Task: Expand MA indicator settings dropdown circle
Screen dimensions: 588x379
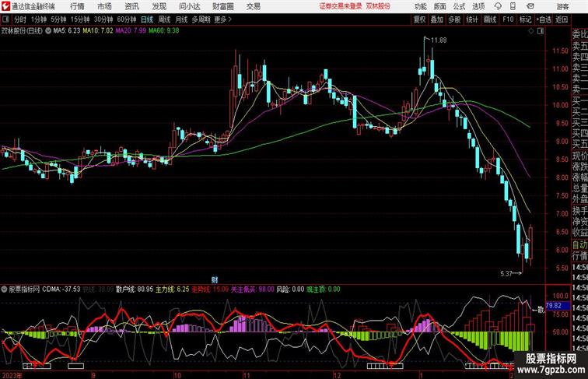Action: tap(48, 31)
